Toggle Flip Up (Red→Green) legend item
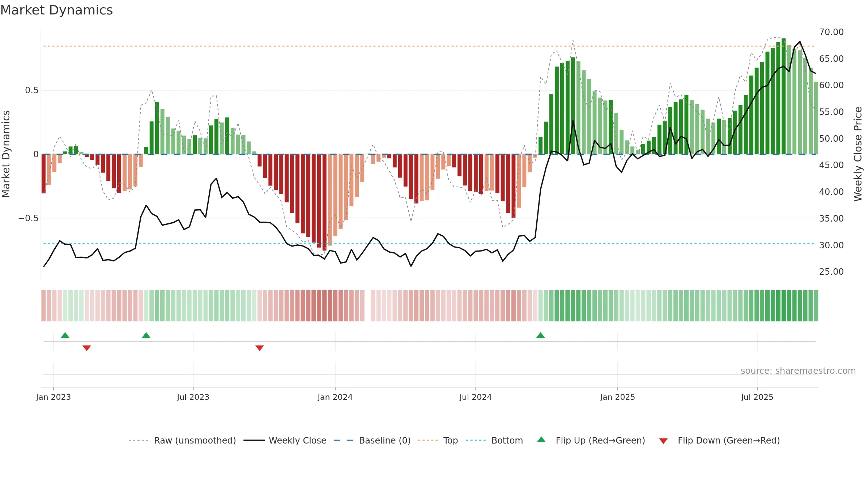The height and width of the screenshot is (488, 868). point(591,440)
